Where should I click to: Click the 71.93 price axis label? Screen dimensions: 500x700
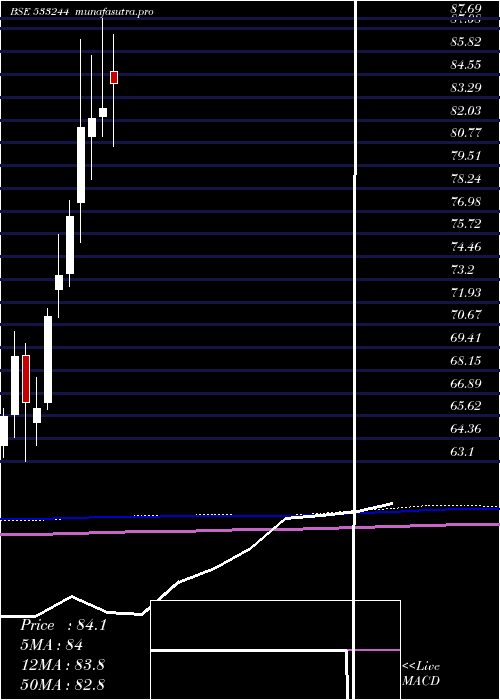point(466,292)
